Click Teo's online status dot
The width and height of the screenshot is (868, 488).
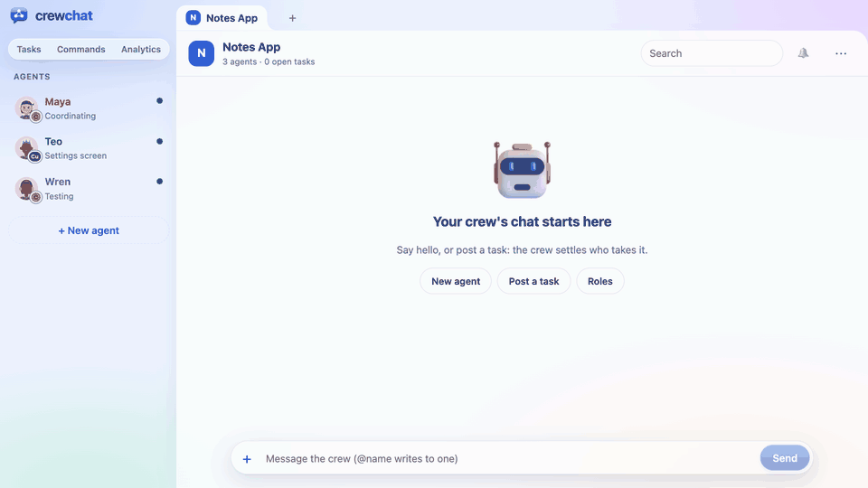click(159, 141)
